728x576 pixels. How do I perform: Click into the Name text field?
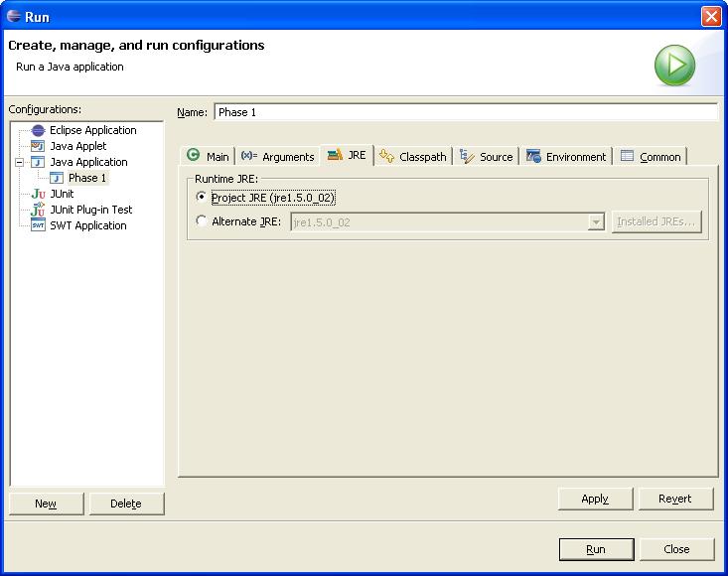(x=465, y=112)
